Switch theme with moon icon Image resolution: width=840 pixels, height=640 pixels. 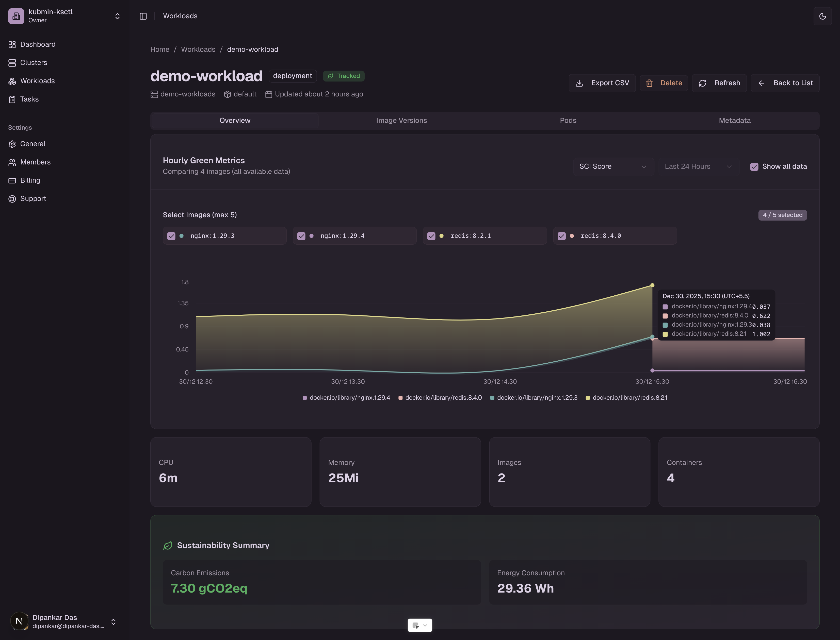click(822, 16)
